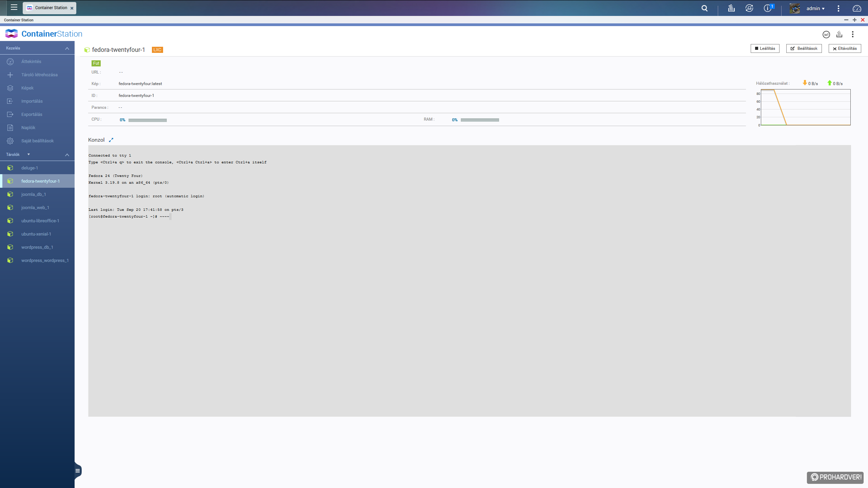Select the wordpress_db_1 container
Viewport: 868px width, 488px height.
point(37,247)
